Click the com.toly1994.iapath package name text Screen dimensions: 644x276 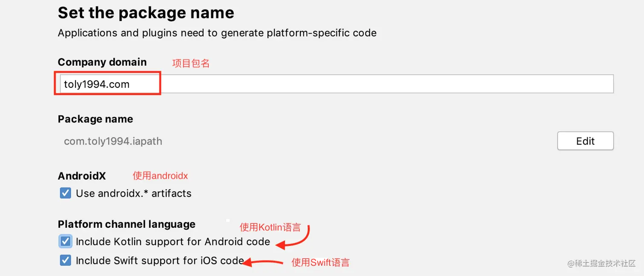tap(113, 141)
